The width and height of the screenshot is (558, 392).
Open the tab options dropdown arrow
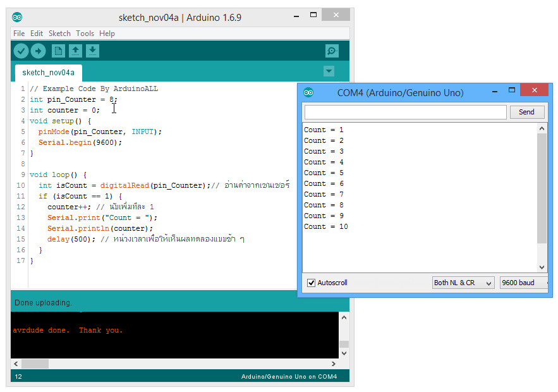coord(329,71)
